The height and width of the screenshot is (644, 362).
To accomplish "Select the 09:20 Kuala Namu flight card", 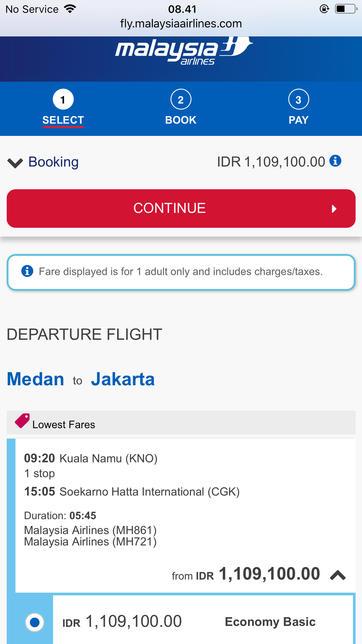I will click(186, 516).
